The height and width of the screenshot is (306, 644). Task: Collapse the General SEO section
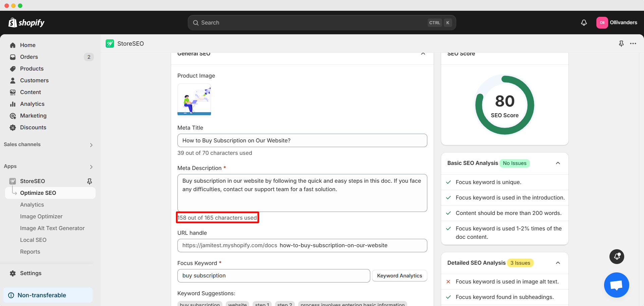click(423, 54)
